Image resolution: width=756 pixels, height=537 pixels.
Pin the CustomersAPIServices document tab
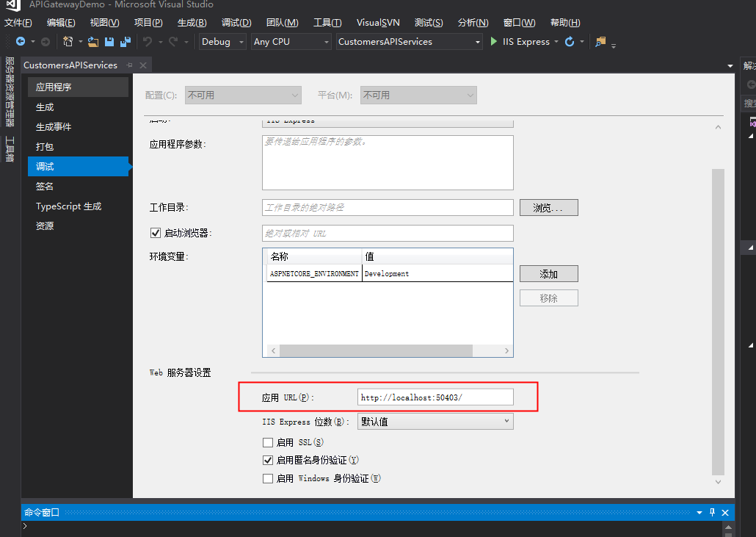point(129,65)
